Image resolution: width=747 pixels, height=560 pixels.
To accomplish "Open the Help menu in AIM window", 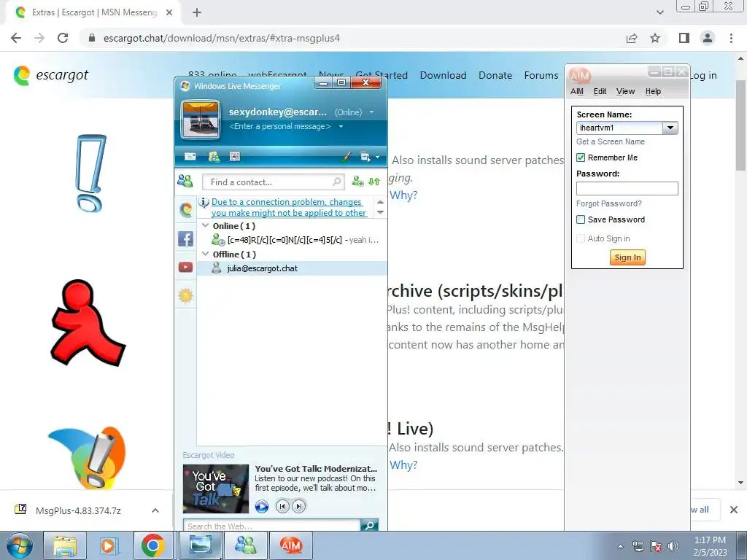I will tap(653, 91).
